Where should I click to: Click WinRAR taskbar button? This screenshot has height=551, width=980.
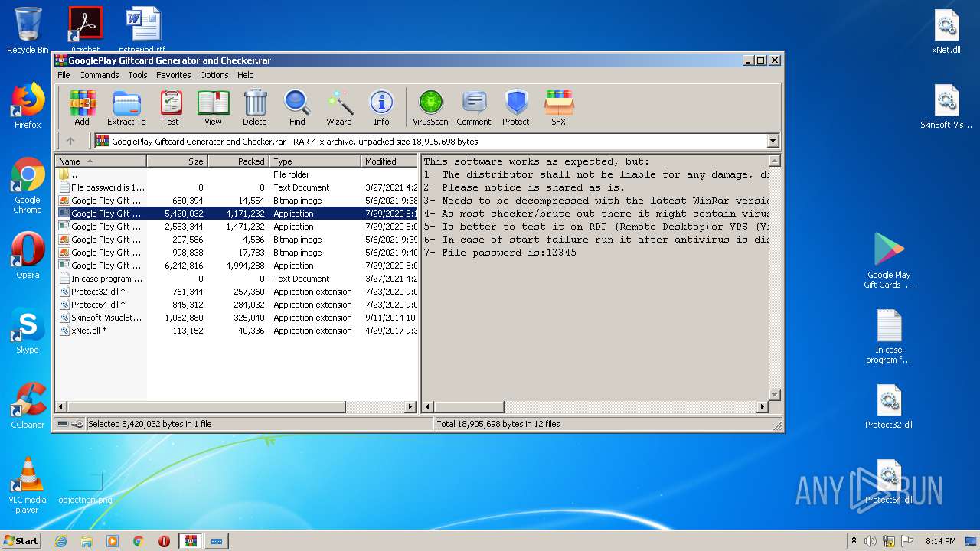click(x=190, y=541)
